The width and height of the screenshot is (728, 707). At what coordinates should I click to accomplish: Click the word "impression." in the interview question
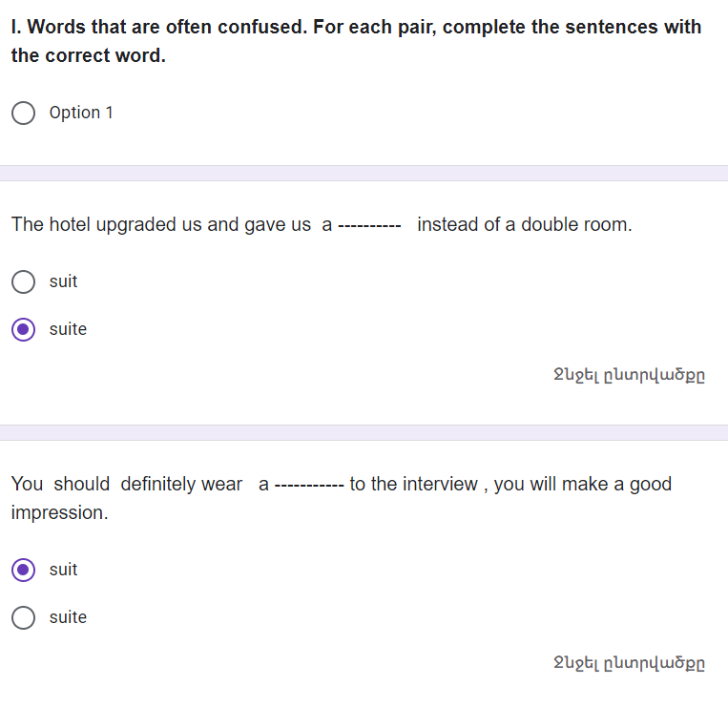click(x=59, y=512)
